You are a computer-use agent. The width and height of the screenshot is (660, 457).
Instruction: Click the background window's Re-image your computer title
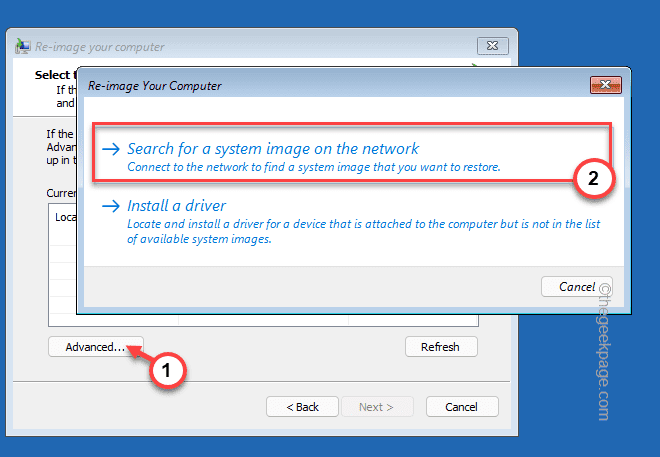(x=100, y=47)
